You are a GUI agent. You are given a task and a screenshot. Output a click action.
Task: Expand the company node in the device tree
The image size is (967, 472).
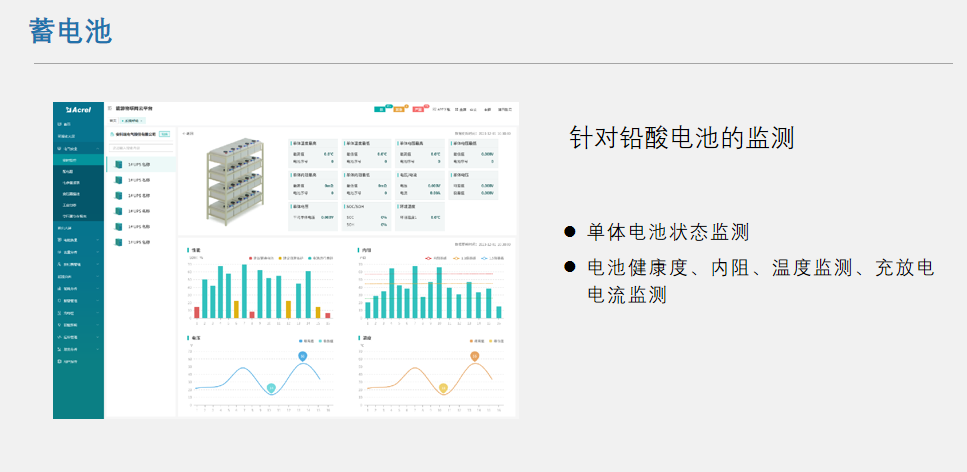point(111,133)
